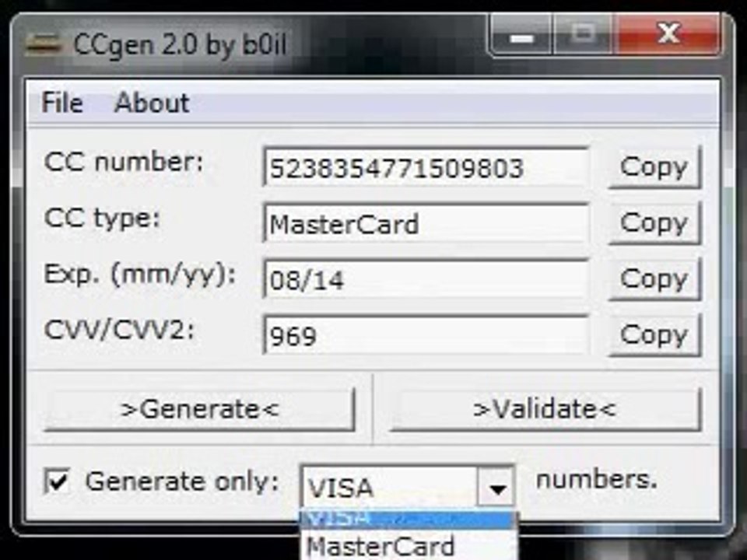Click the 'Generate only:' label text

click(x=182, y=481)
